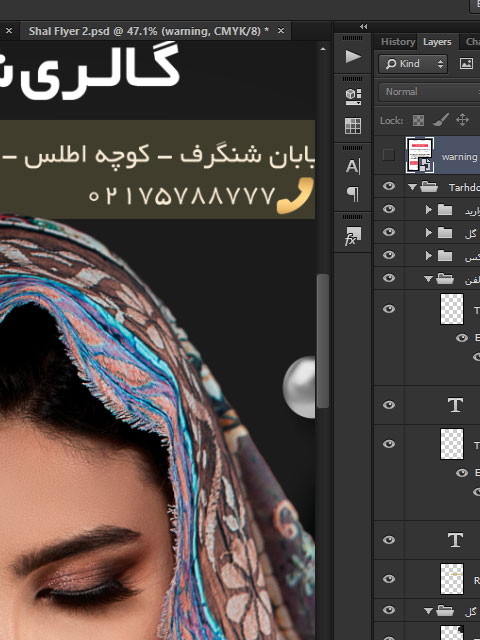The image size is (480, 640).
Task: Lock image pixels brush icon
Action: tap(441, 120)
